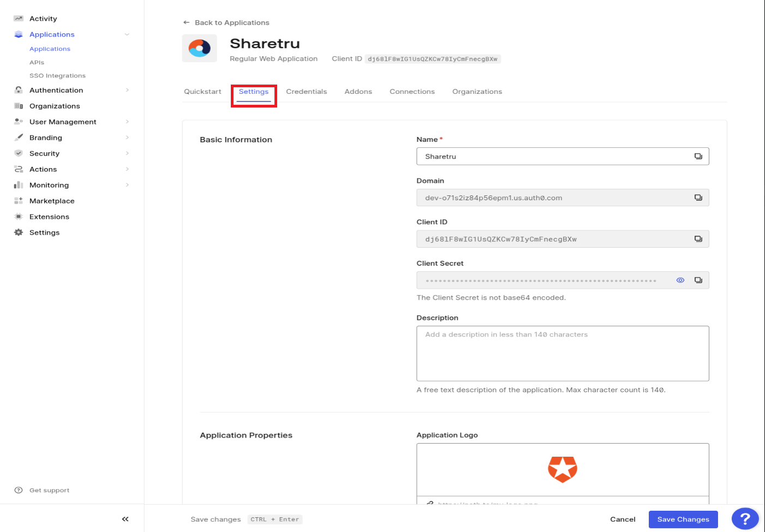Screen dimensions: 765x532
Task: Click the Sharetru application logo
Action: [199, 48]
